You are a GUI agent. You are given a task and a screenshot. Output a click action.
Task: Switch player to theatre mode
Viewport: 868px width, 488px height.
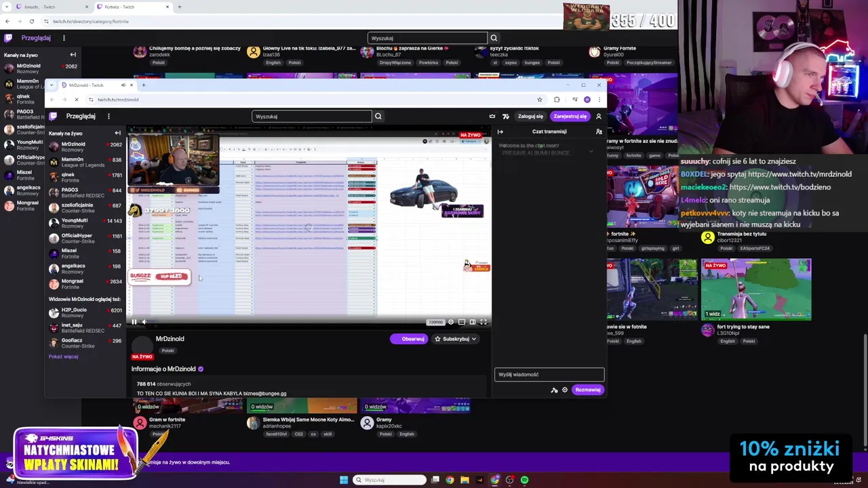click(x=473, y=322)
